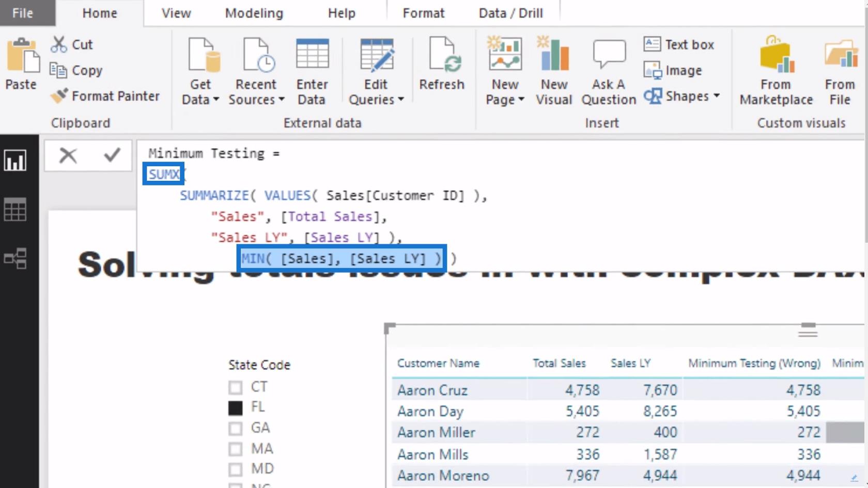868x488 pixels.
Task: Open Recent Sources
Action: pyautogui.click(x=257, y=72)
